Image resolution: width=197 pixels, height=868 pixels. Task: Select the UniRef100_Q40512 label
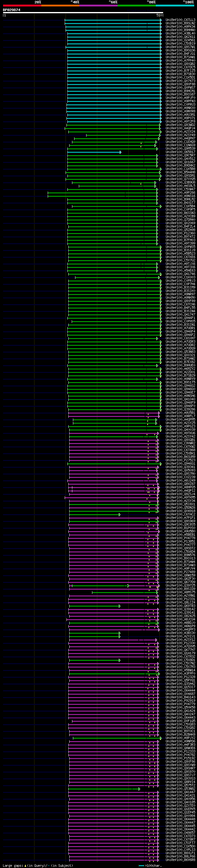coord(180,159)
